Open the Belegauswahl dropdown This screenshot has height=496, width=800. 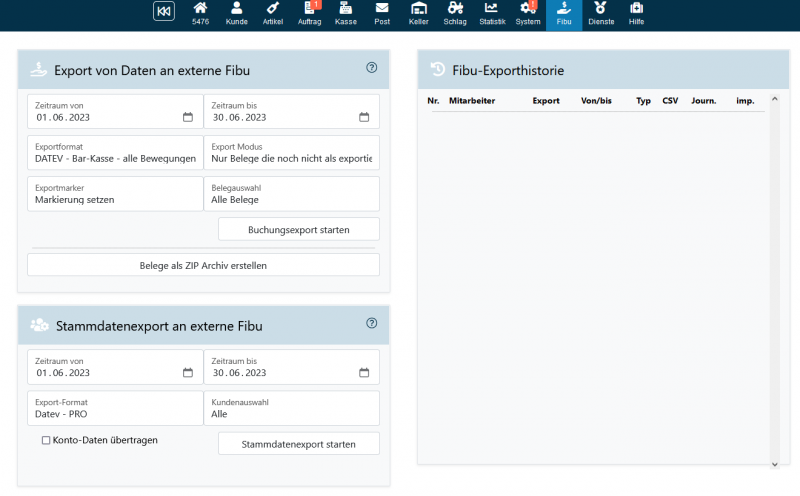[x=291, y=194]
